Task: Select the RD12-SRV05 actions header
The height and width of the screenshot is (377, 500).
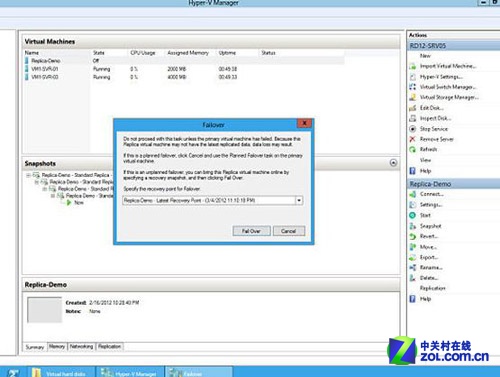Action: [454, 46]
